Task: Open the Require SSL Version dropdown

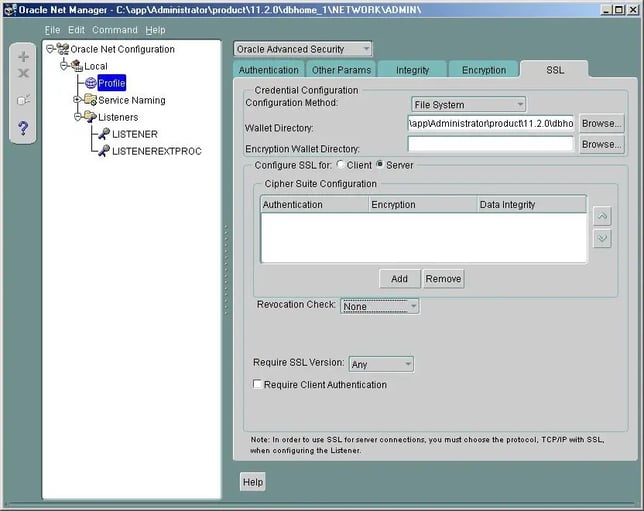Action: tap(380, 364)
